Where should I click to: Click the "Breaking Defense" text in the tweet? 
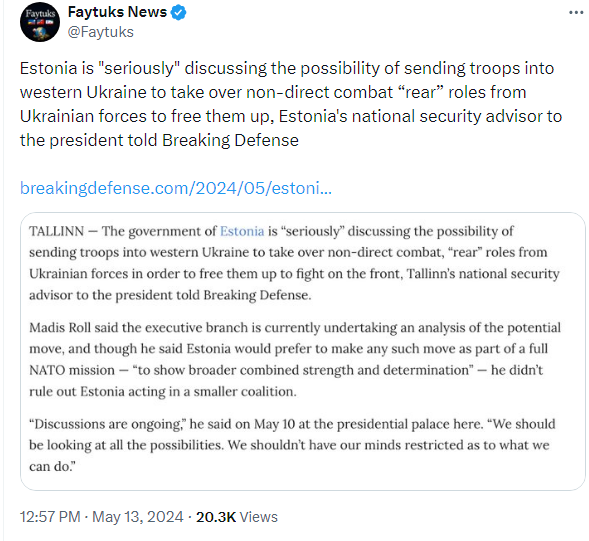click(x=230, y=141)
